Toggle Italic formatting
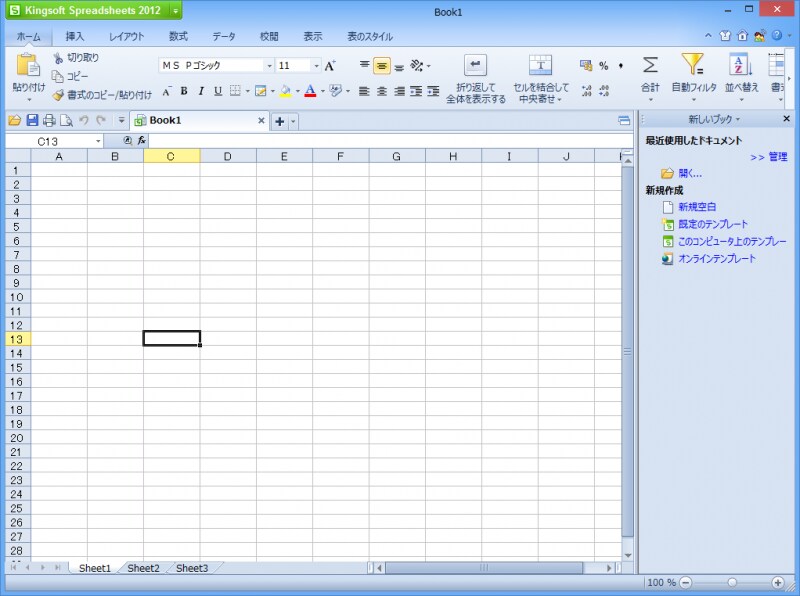 point(202,90)
